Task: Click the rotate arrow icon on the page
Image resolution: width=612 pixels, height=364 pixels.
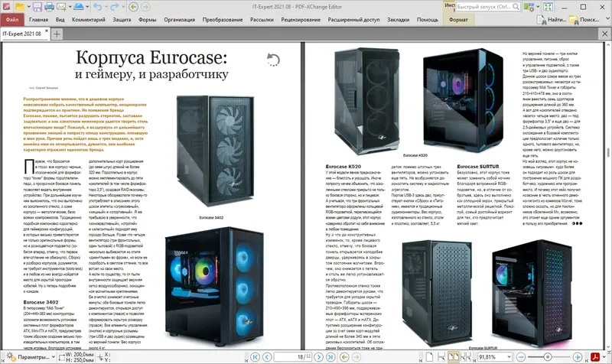Action: point(273,60)
